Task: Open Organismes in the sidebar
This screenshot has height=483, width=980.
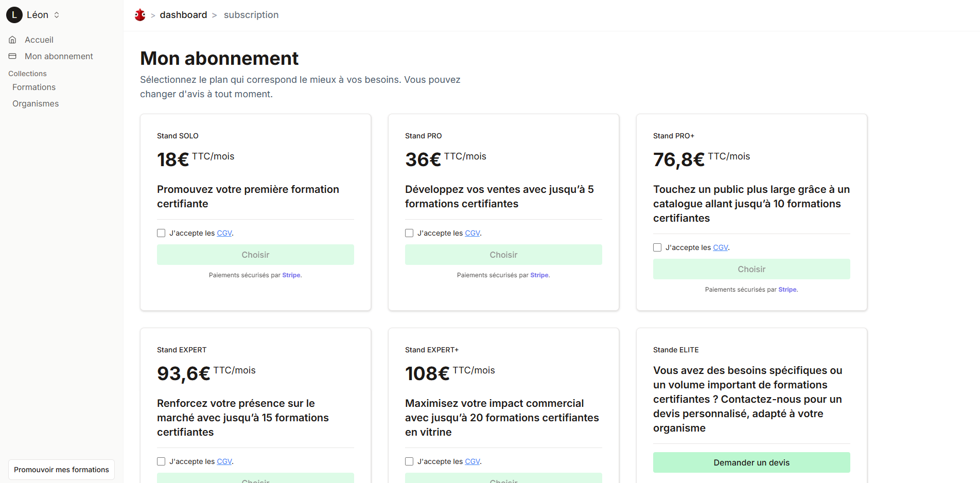Action: click(x=36, y=104)
